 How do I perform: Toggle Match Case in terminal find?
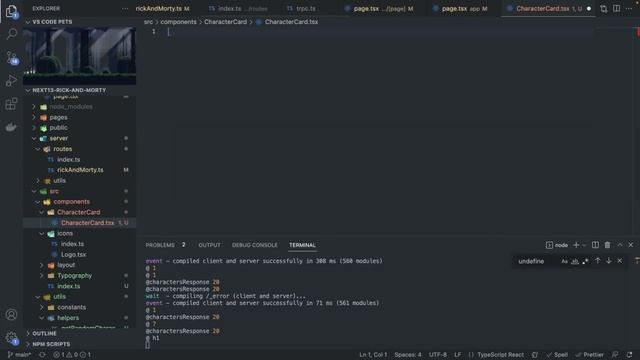(x=564, y=261)
